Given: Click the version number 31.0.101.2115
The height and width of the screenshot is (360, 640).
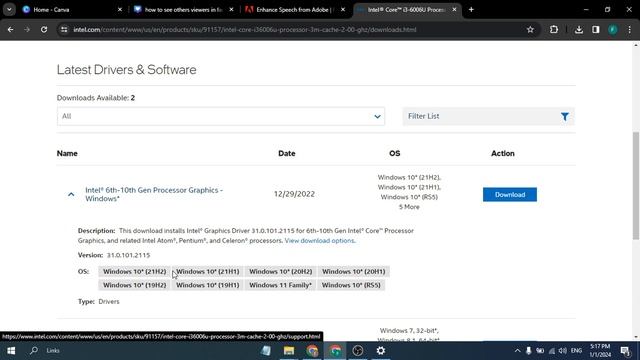Looking at the screenshot, I should 128,255.
